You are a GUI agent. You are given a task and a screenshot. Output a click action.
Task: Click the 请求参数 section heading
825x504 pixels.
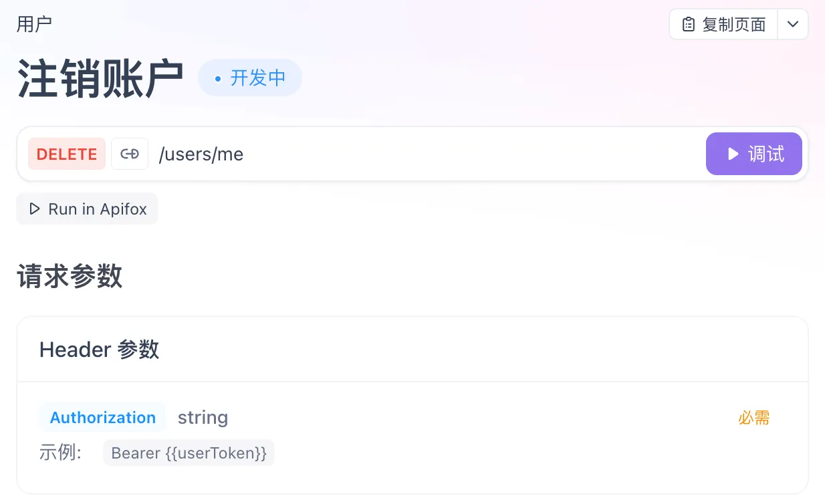tap(70, 276)
